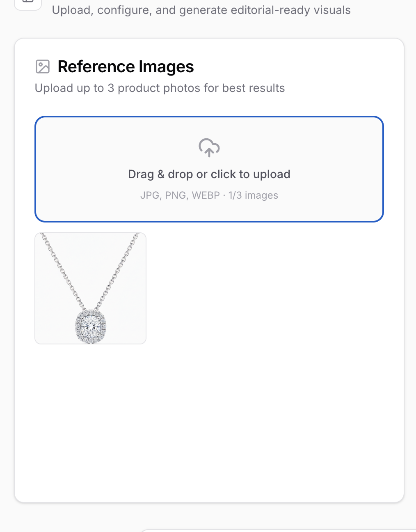Select the uploaded necklace thumbnail
Image resolution: width=416 pixels, height=532 pixels.
point(90,288)
